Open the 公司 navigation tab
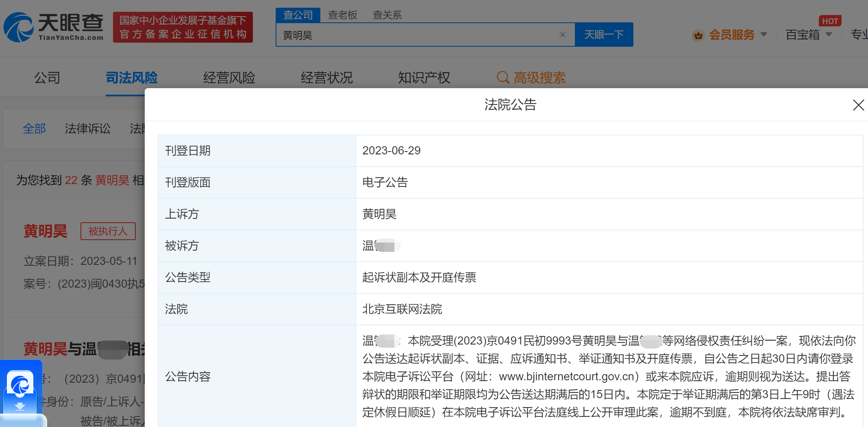Viewport: 868px width, 427px height. (47, 77)
